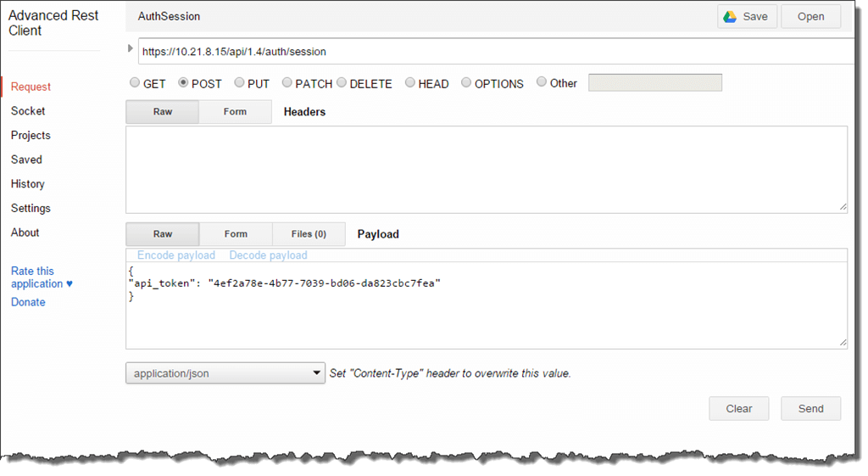Open Settings from the sidebar
Viewport: 868px width, 476px height.
tap(31, 209)
